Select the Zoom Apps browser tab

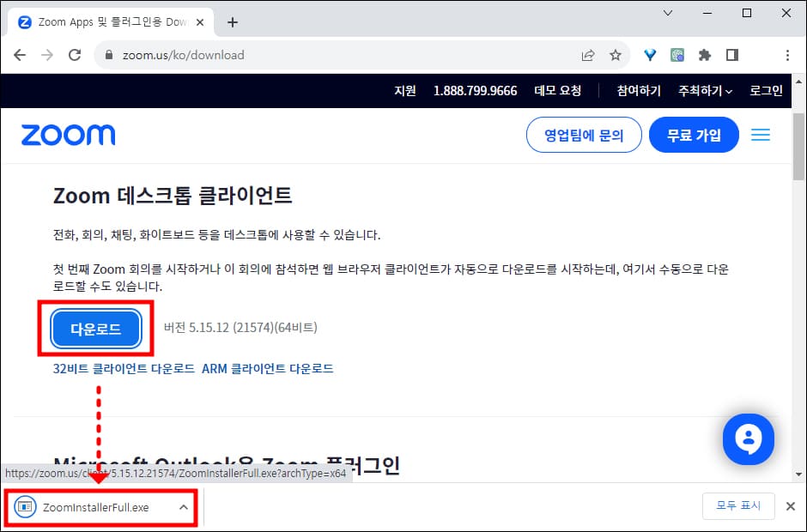point(103,21)
